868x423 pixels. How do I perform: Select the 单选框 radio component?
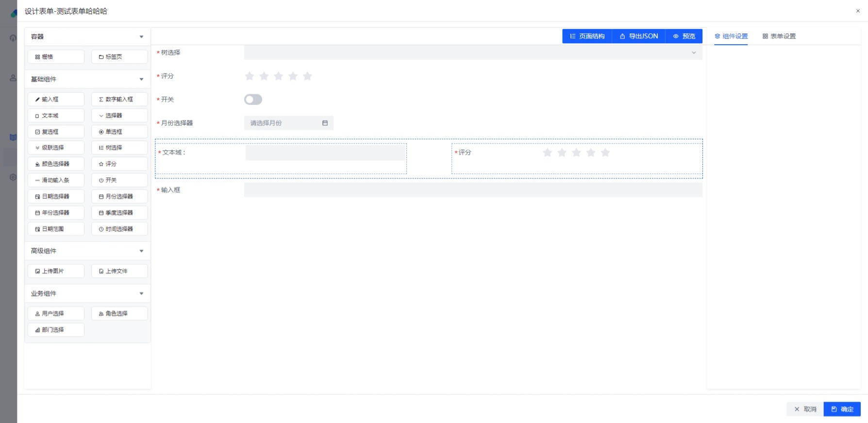119,132
